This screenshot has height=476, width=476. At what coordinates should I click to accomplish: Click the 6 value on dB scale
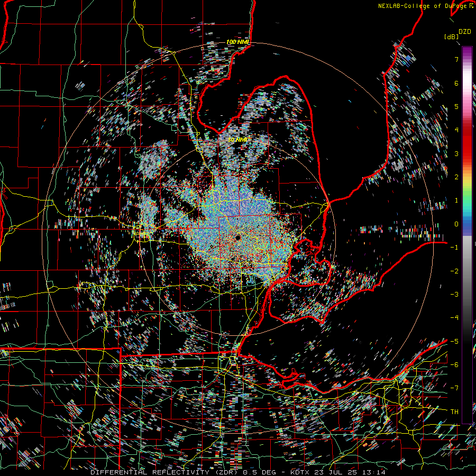tap(456, 83)
